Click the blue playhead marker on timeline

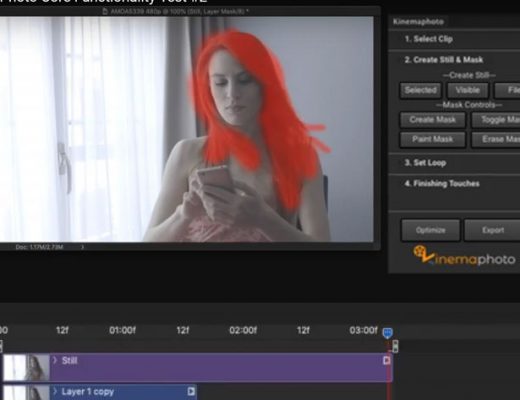[387, 333]
